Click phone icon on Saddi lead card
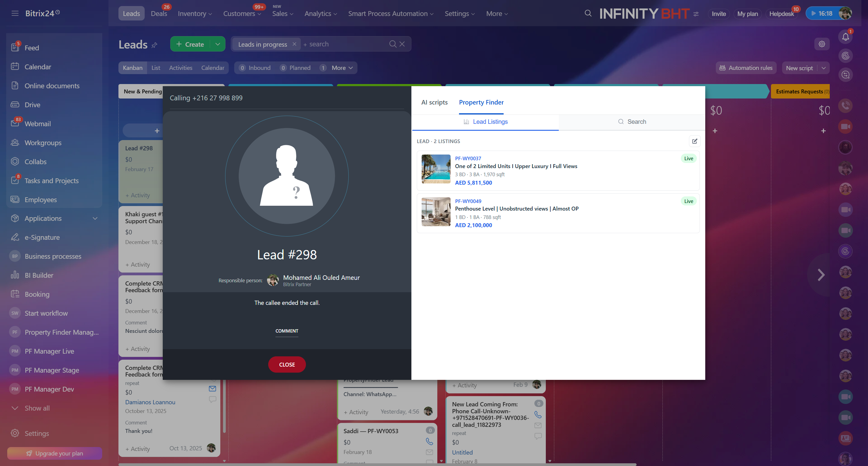This screenshot has height=466, width=868. click(429, 441)
